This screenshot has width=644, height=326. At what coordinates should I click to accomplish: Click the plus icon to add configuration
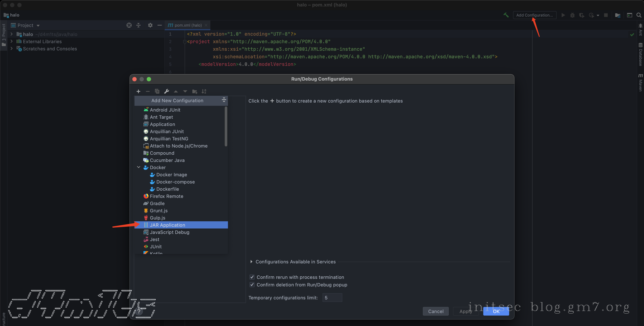[x=138, y=91]
